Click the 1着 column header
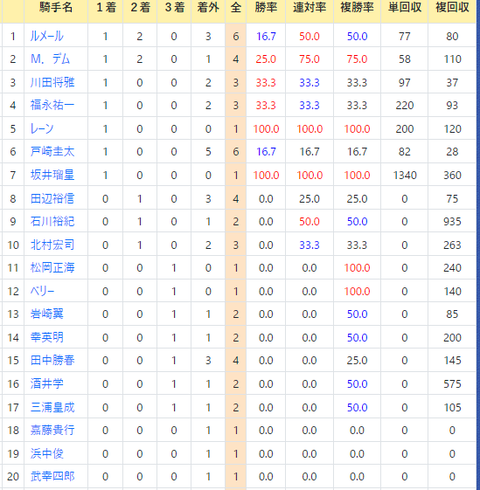This screenshot has height=490, width=480. [106, 7]
